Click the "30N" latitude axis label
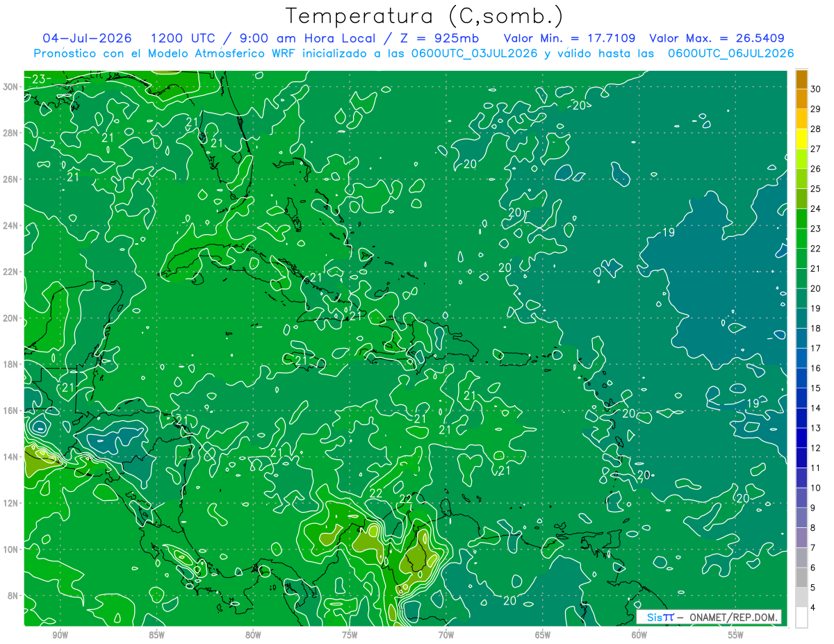This screenshot has width=834, height=644. [x=12, y=87]
